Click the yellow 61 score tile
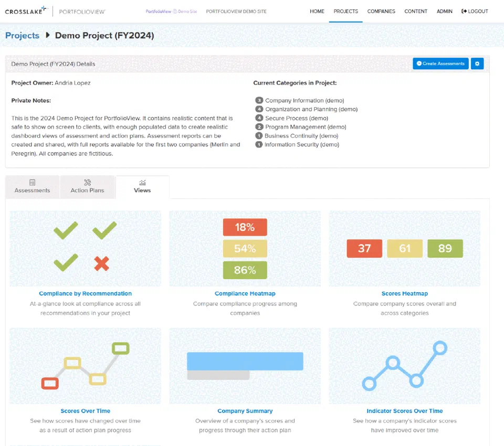504x446 pixels. [405, 248]
